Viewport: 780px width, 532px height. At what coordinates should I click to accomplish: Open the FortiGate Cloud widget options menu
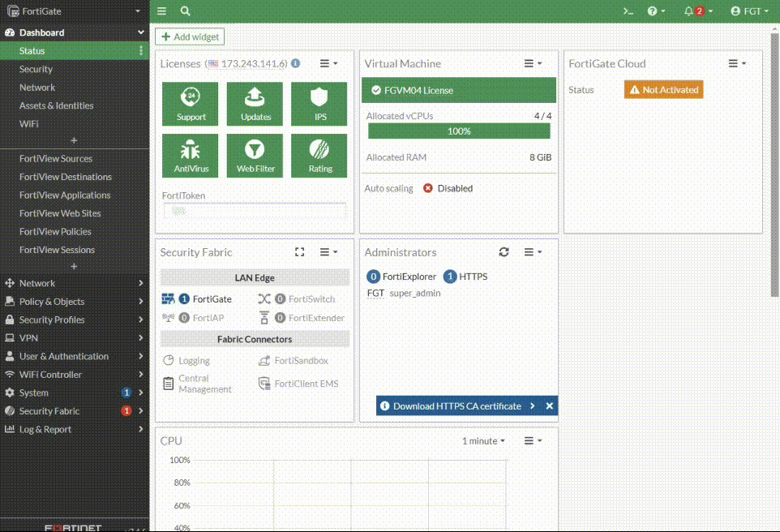click(737, 63)
